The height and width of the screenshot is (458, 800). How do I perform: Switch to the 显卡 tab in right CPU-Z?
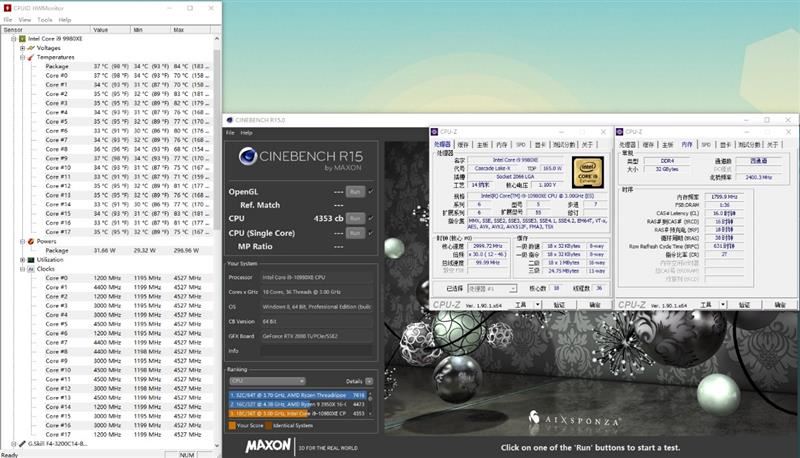click(726, 145)
